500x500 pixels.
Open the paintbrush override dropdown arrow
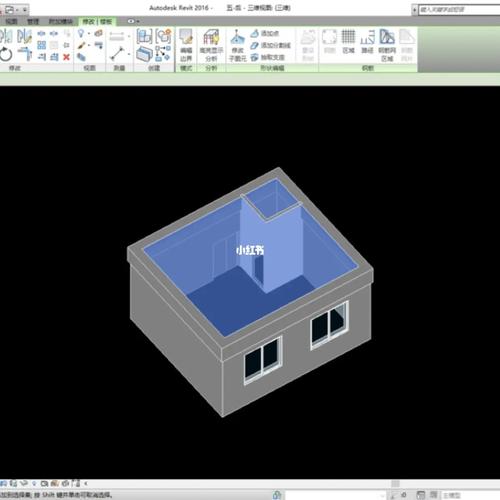click(x=89, y=46)
